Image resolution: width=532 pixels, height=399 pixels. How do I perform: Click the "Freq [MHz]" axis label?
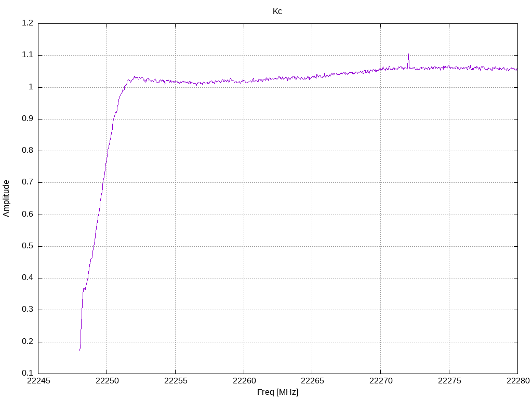pyautogui.click(x=277, y=392)
